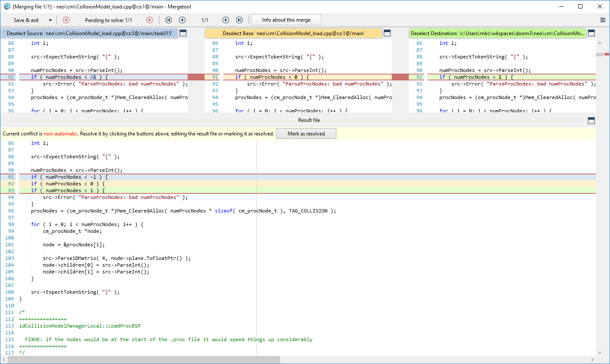
Task: Open Info about this merge
Action: [x=286, y=19]
